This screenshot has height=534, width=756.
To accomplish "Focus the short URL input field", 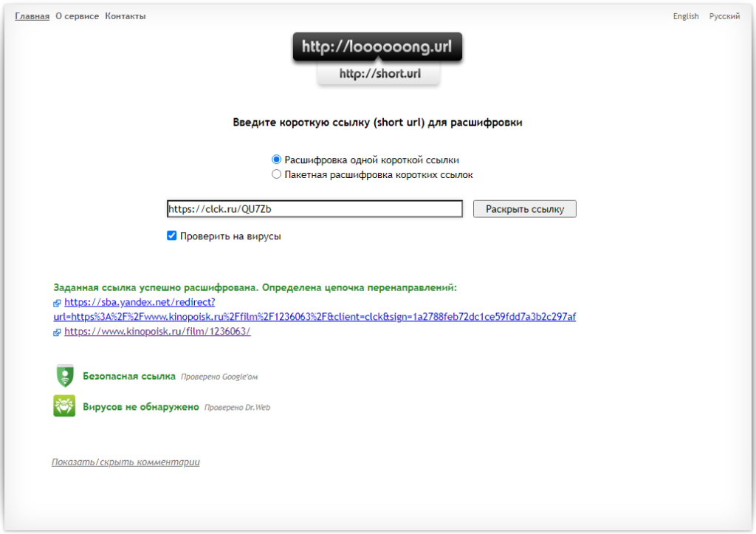I will pos(315,209).
